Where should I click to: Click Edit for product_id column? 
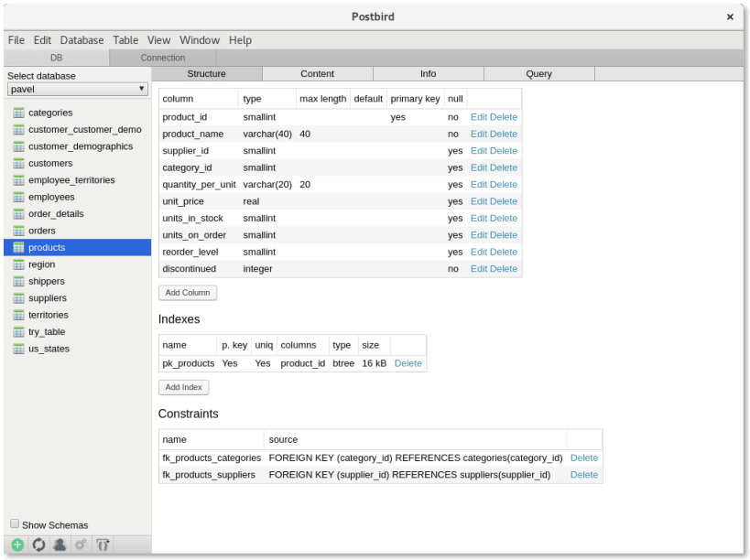(x=479, y=117)
